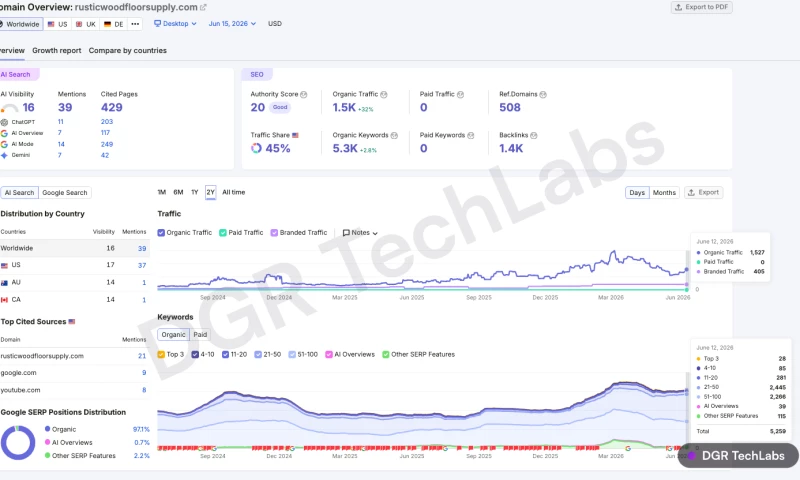800x480 pixels.
Task: Toggle the Organic Traffic checkbox
Action: [161, 233]
